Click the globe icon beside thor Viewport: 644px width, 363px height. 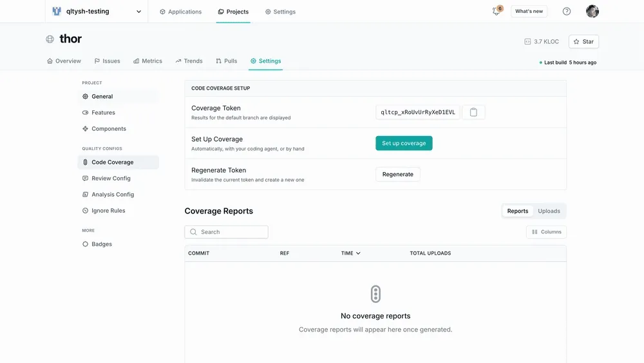[50, 39]
